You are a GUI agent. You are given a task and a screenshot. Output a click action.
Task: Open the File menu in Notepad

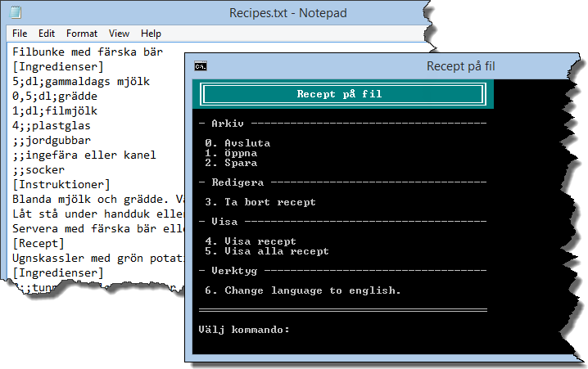tap(20, 34)
